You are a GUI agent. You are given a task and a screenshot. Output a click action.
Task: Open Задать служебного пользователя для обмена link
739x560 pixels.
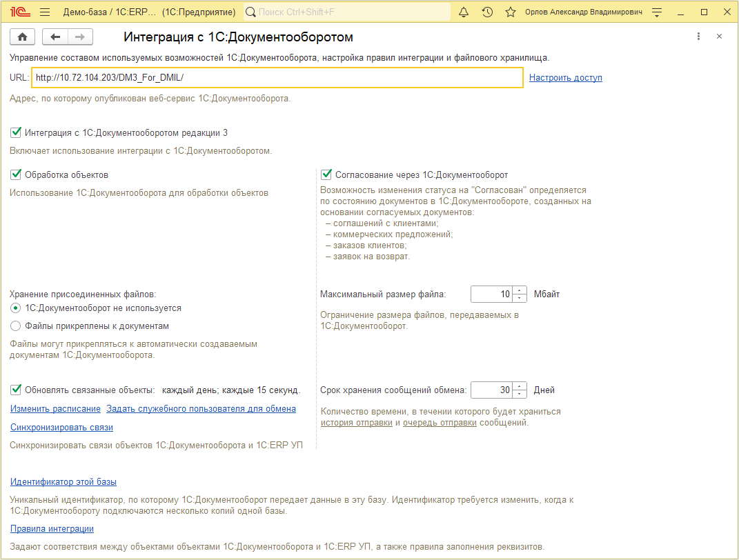click(x=201, y=409)
